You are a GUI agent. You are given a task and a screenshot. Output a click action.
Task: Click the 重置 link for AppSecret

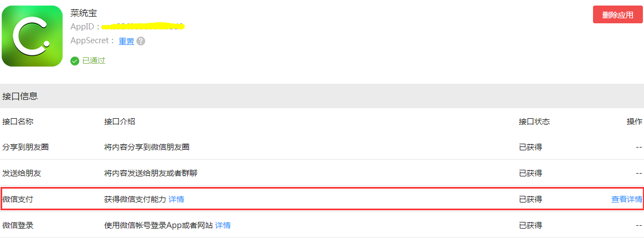click(x=126, y=41)
